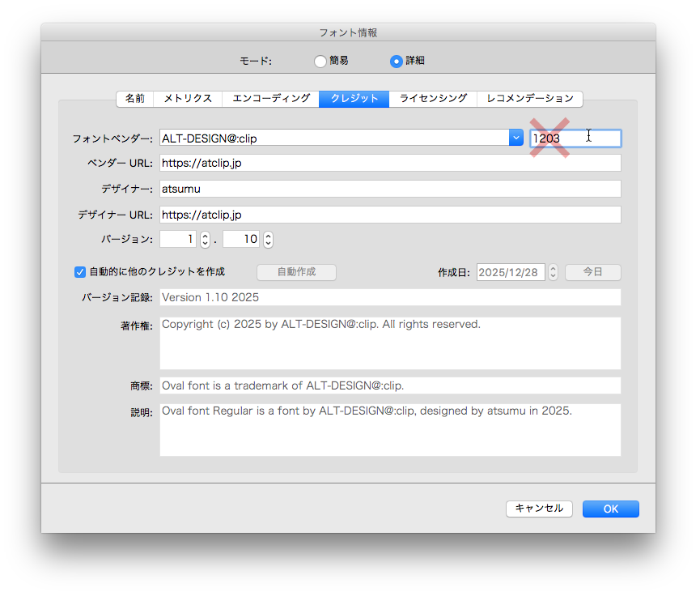This screenshot has width=700, height=592.
Task: Select the 簡易 mode radio button
Action: click(321, 61)
